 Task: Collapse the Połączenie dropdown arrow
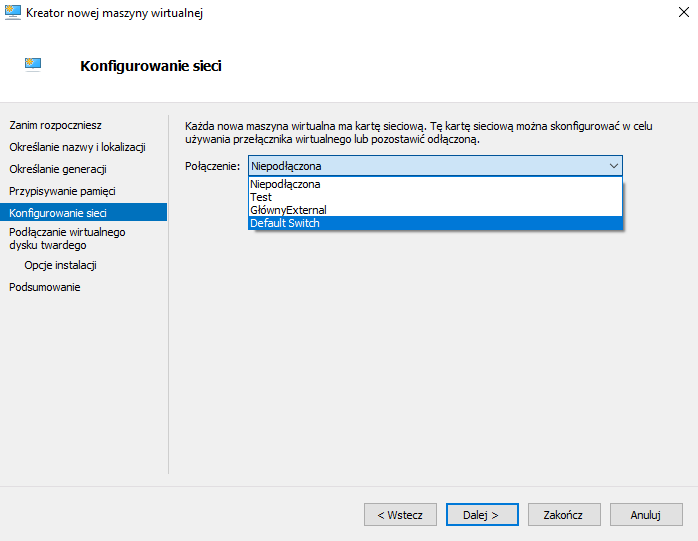[x=613, y=166]
